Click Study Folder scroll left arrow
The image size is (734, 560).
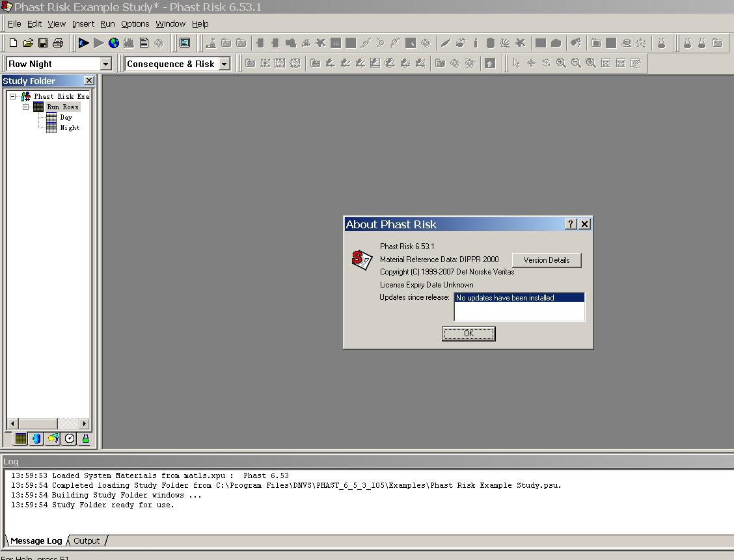point(12,424)
